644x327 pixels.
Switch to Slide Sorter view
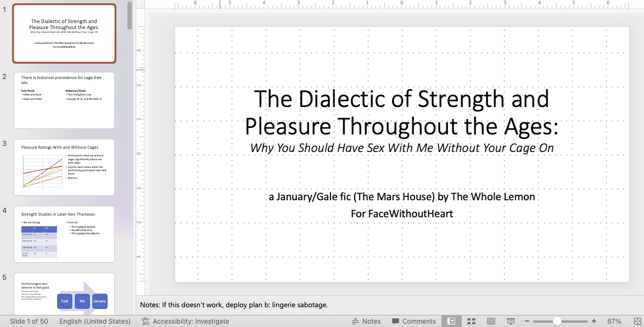472,322
